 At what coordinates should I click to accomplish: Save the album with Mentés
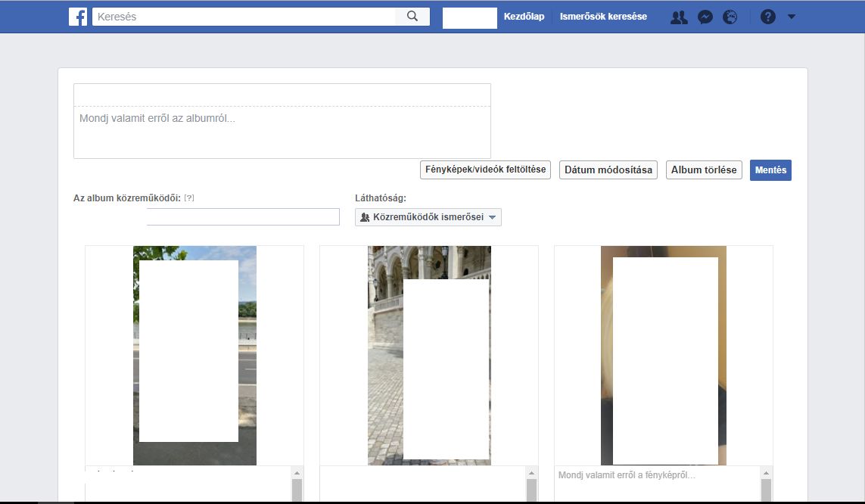pyautogui.click(x=770, y=170)
